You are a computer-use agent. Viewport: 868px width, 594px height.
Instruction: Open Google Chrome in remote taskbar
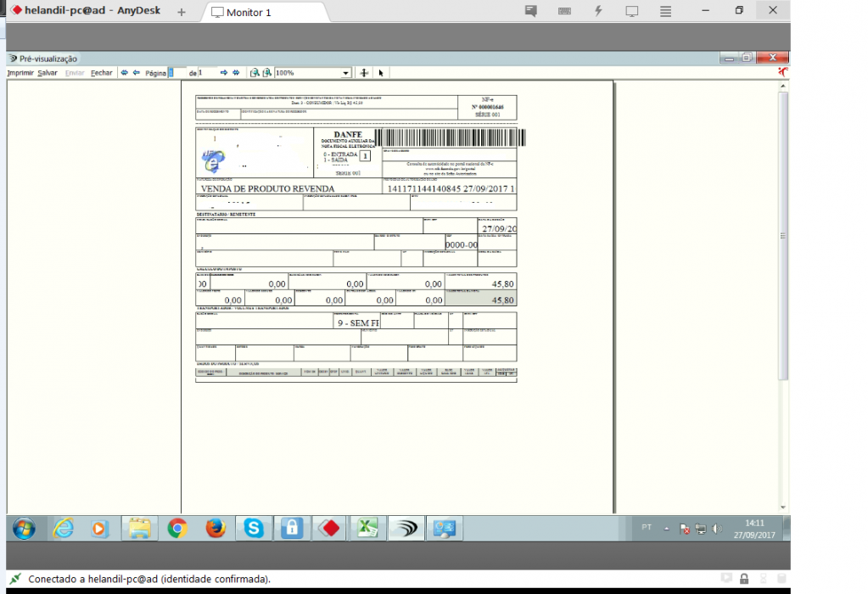[177, 529]
